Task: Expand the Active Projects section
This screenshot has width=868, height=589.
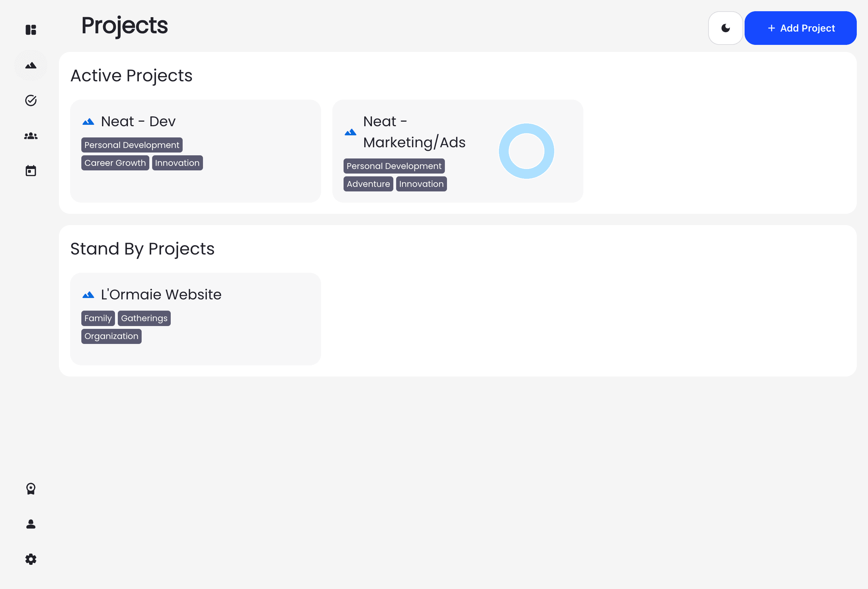Action: tap(131, 75)
